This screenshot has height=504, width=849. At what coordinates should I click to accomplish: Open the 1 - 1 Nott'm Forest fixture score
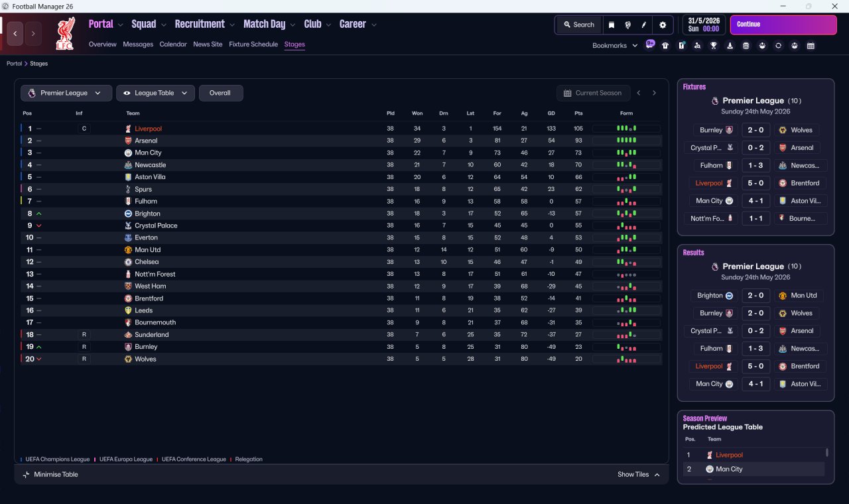(x=756, y=218)
